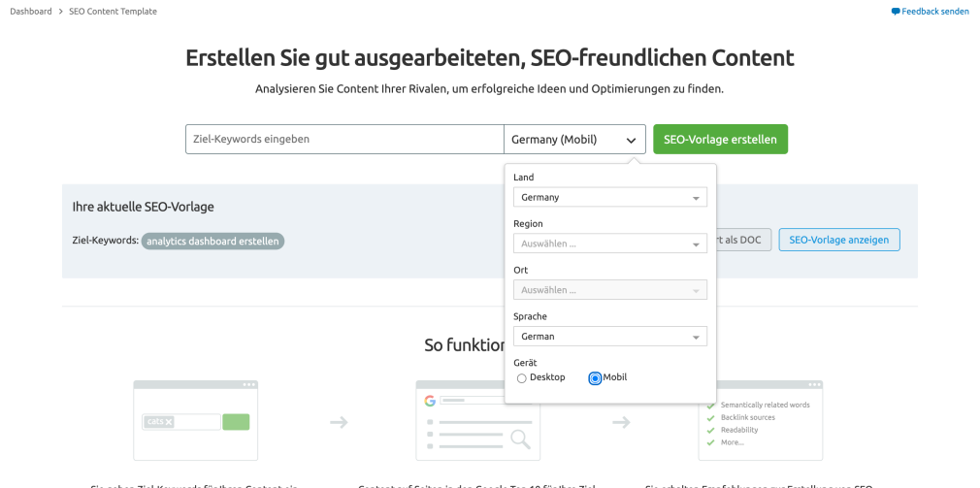Click the More... text in checklist
980x488 pixels.
[x=733, y=442]
